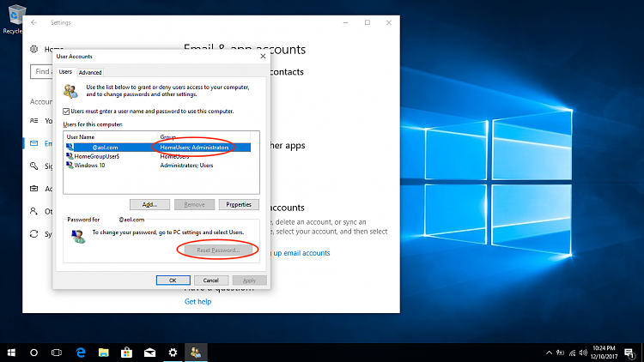644x362 pixels.
Task: Open the Mail app from taskbar
Action: pos(150,353)
